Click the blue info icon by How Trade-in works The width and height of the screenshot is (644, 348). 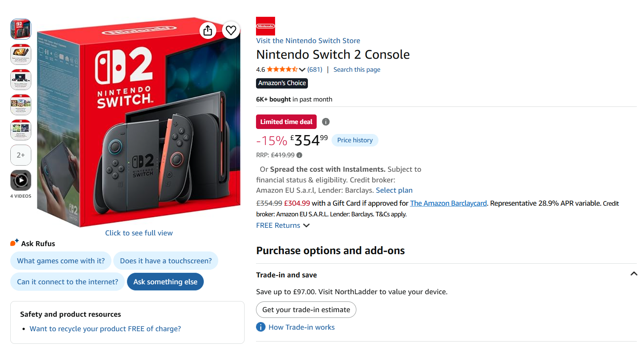pos(261,327)
